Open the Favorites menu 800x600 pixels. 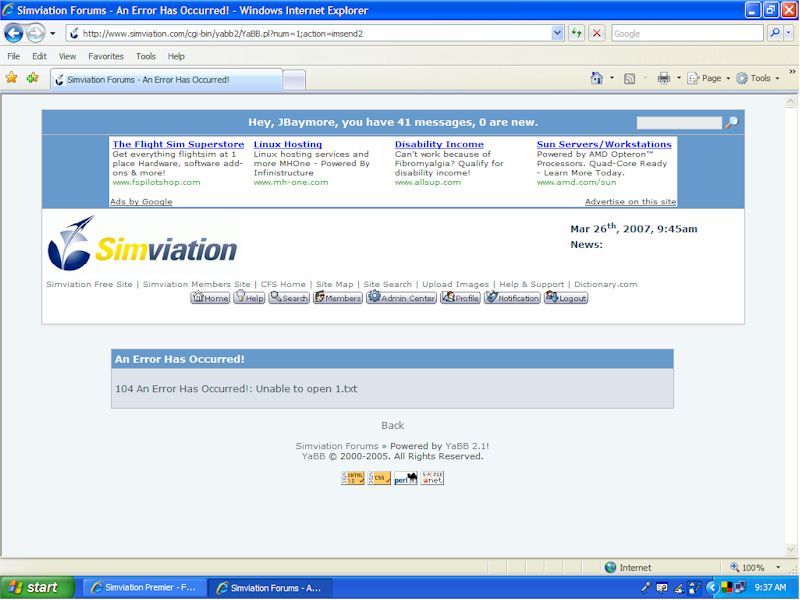click(105, 56)
